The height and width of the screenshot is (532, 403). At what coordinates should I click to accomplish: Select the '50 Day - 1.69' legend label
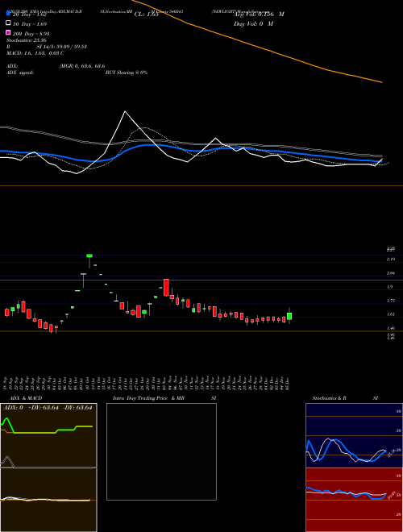point(30,24)
